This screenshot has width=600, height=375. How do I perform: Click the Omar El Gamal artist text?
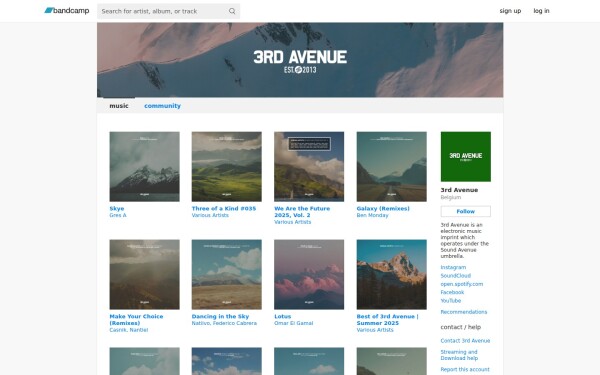(x=293, y=323)
